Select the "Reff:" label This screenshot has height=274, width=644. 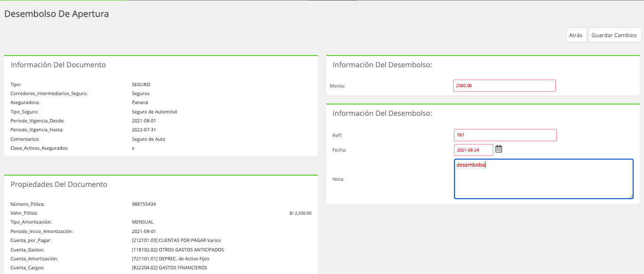point(338,136)
